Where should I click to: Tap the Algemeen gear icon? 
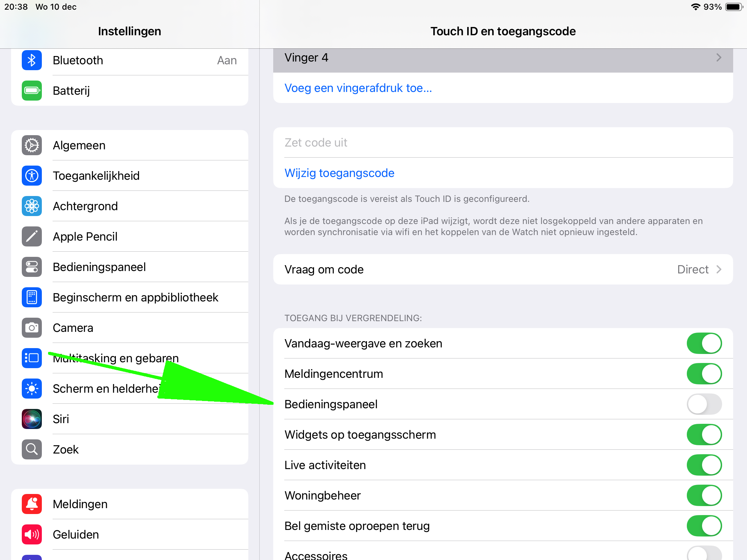point(31,145)
